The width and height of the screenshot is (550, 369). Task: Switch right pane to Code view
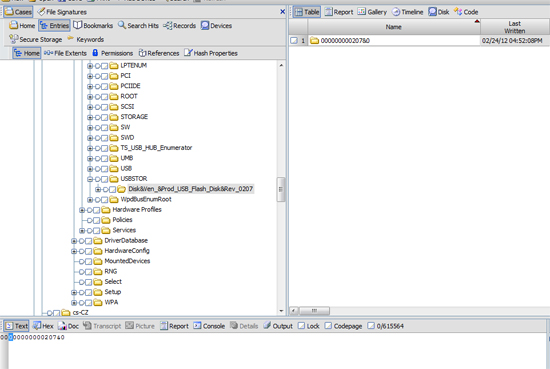pyautogui.click(x=466, y=12)
